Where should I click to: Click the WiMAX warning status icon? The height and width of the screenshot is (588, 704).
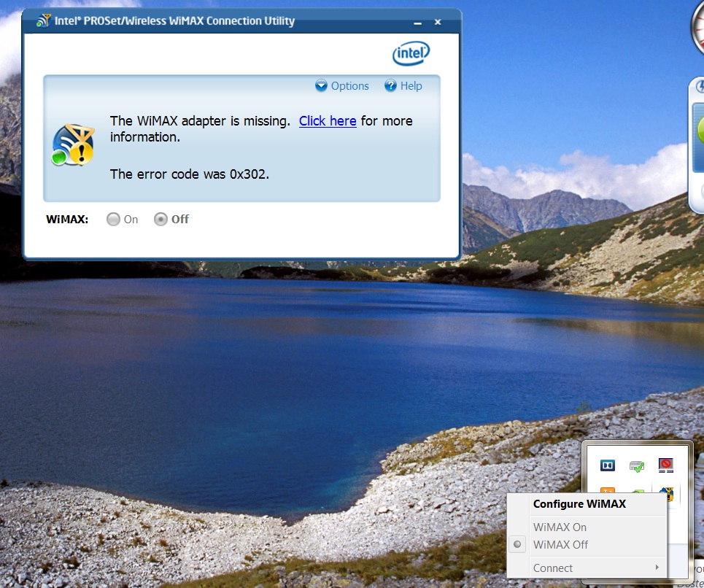(x=73, y=145)
